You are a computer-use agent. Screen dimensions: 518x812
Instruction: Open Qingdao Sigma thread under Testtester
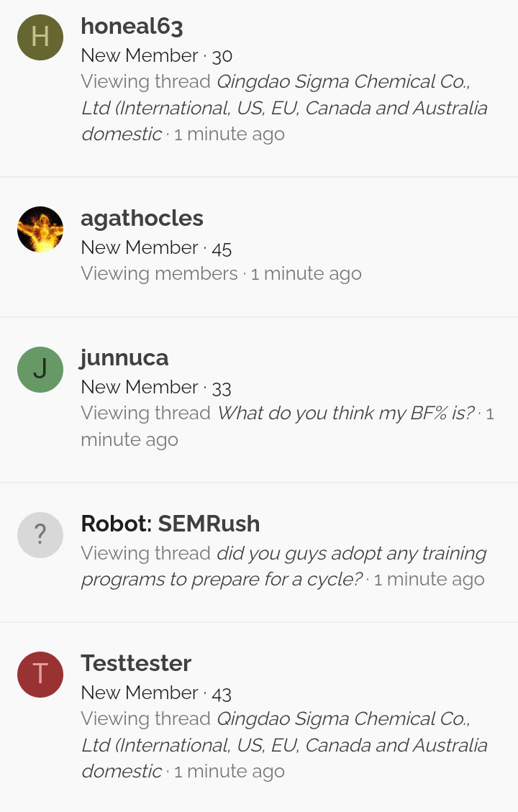click(x=284, y=744)
